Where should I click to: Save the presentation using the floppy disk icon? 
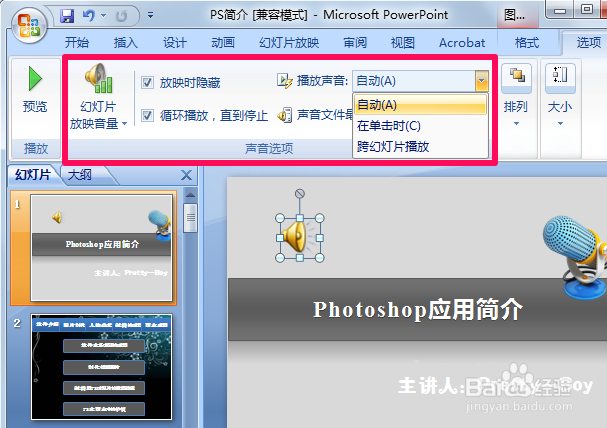pyautogui.click(x=67, y=16)
